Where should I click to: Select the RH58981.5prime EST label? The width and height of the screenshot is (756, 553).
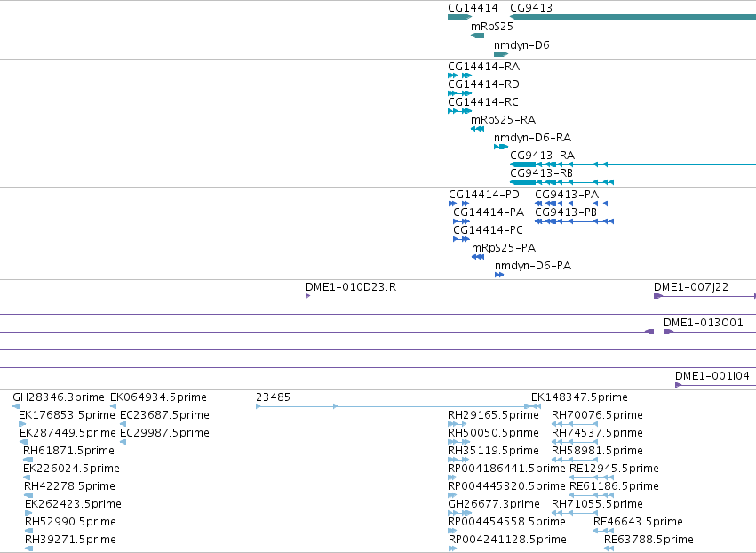597,451
